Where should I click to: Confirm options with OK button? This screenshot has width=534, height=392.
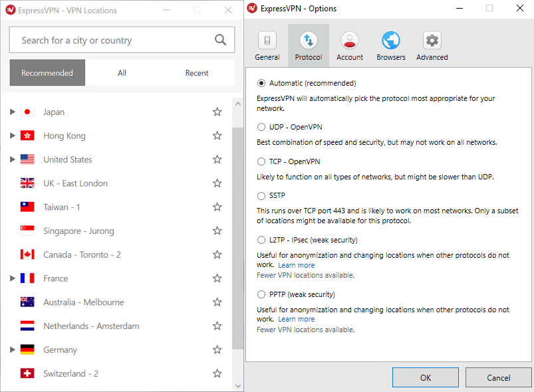426,377
